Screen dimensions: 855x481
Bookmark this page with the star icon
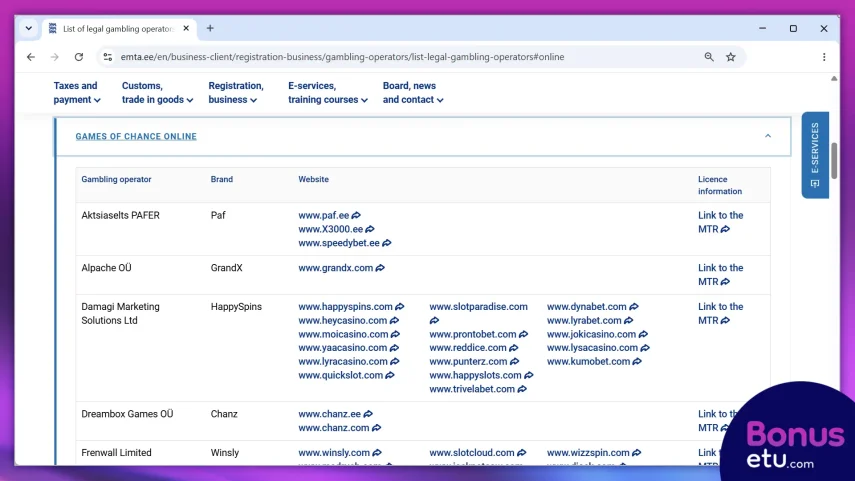pos(731,57)
